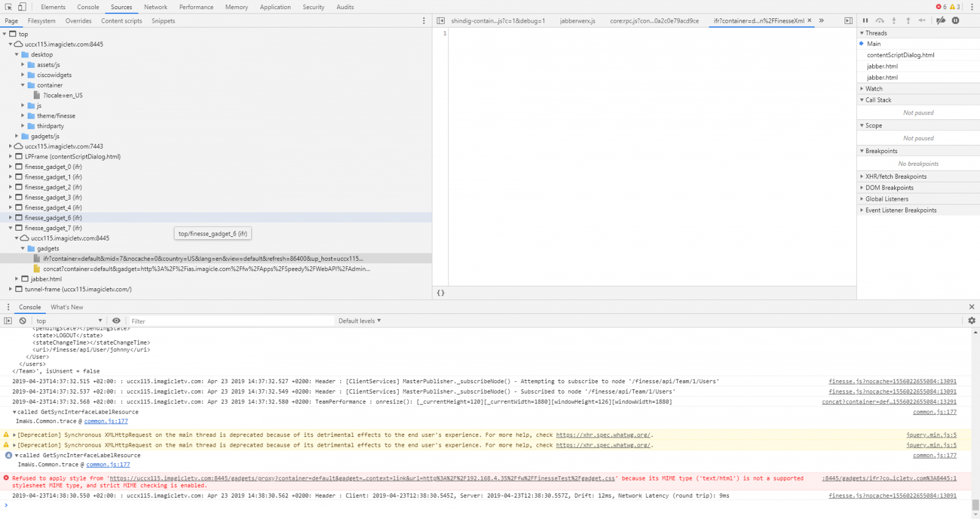Expand the Watch section
Screen dimensions: 980x519
pos(873,89)
